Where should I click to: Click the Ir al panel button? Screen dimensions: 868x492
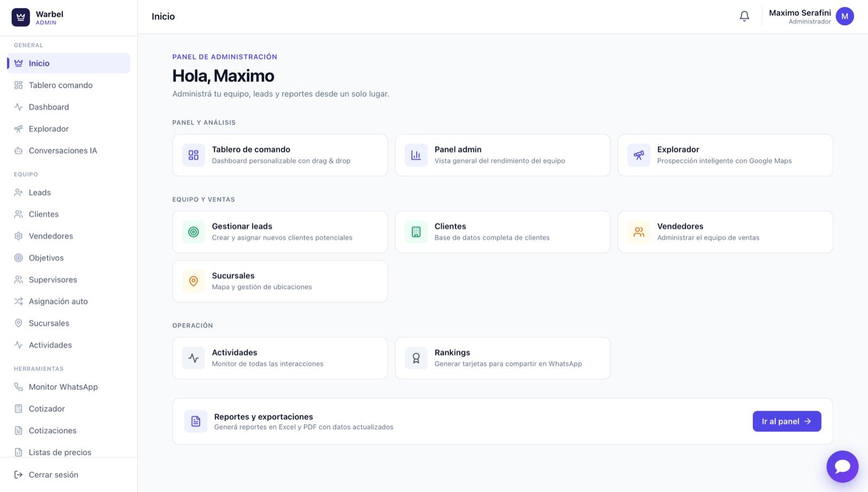coord(787,421)
